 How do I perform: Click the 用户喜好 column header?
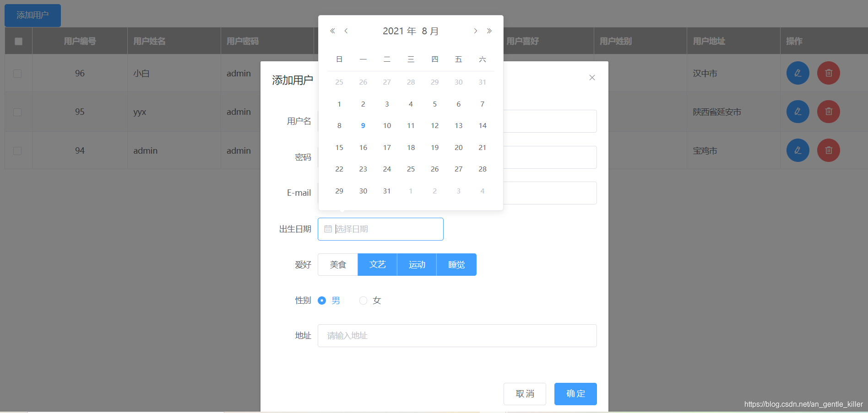(x=523, y=41)
